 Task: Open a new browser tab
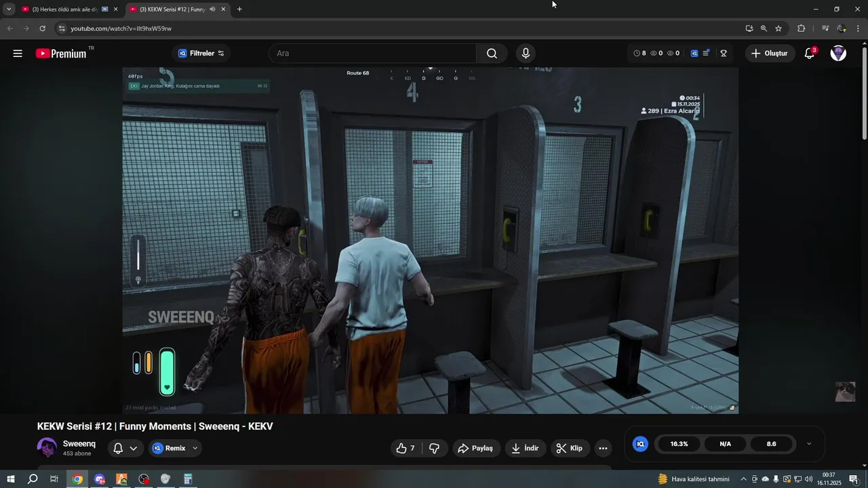[239, 9]
